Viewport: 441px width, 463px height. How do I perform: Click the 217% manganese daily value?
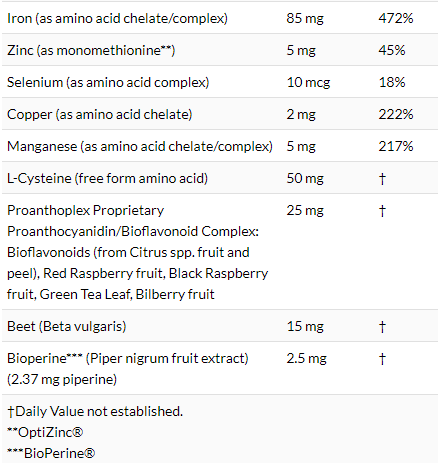[396, 146]
